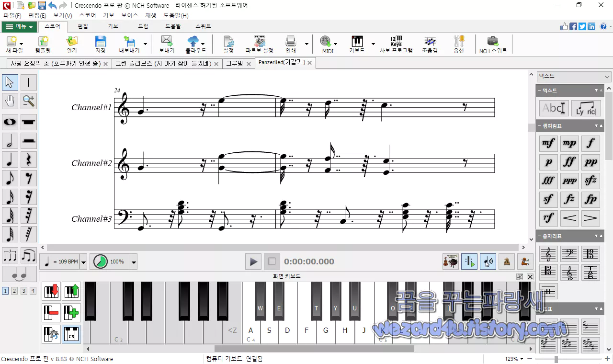Screen dimensions: 613x364
Task: Add the fortississimo (fff) dynamic
Action: click(x=548, y=181)
